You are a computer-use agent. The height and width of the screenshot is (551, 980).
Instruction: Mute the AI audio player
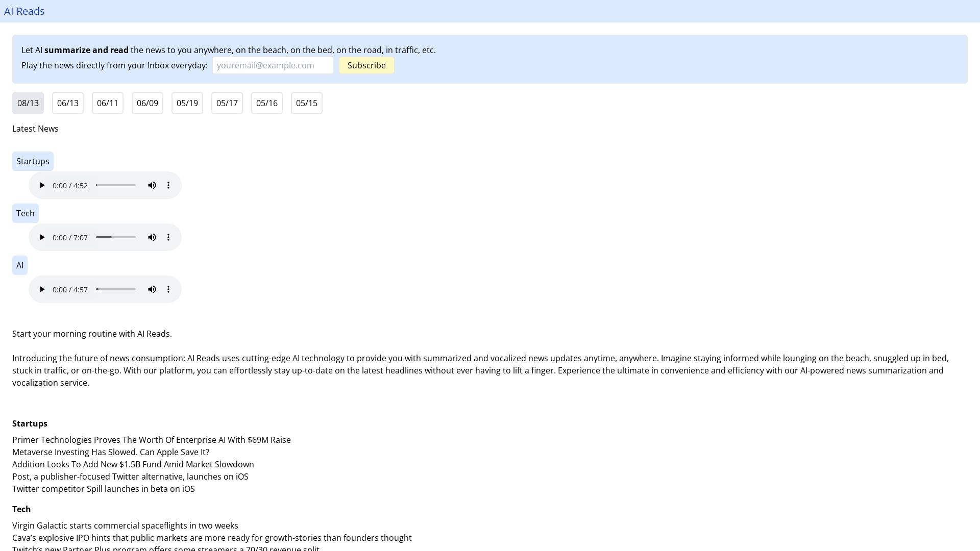152,290
